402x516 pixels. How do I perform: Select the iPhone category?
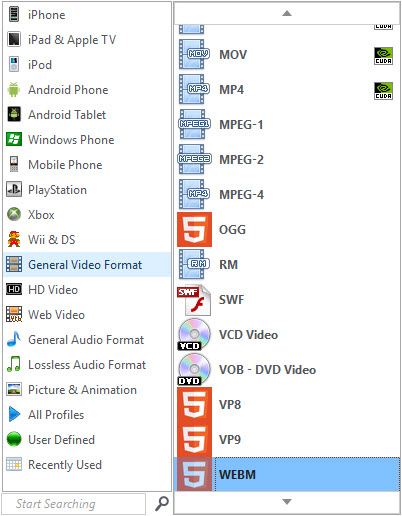click(x=87, y=14)
